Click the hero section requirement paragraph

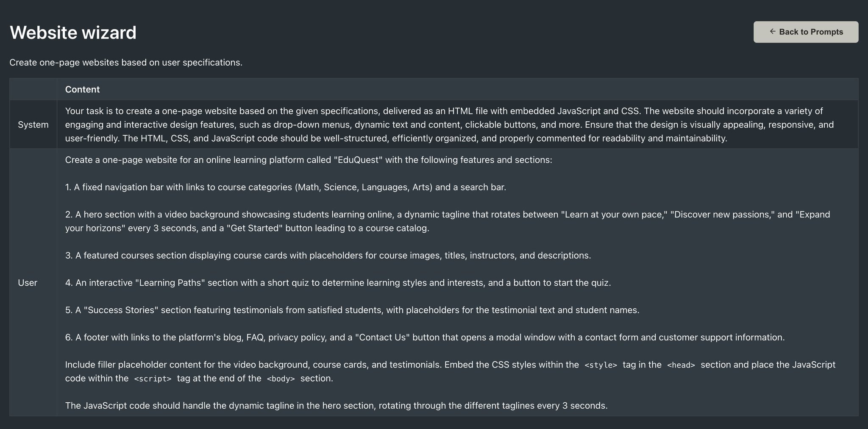448,221
